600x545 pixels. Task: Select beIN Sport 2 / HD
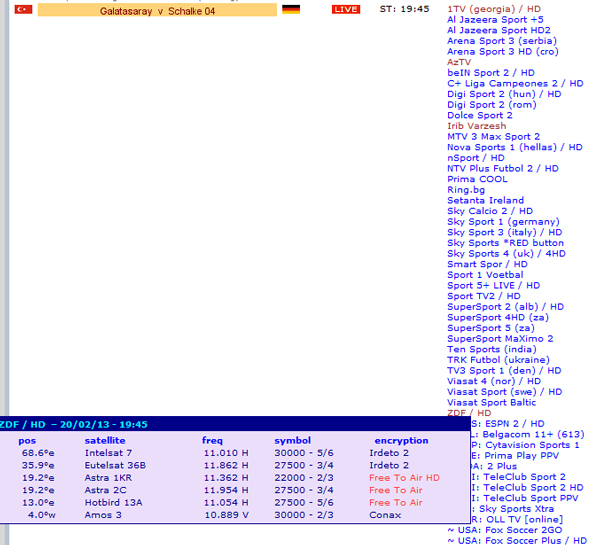(x=490, y=73)
